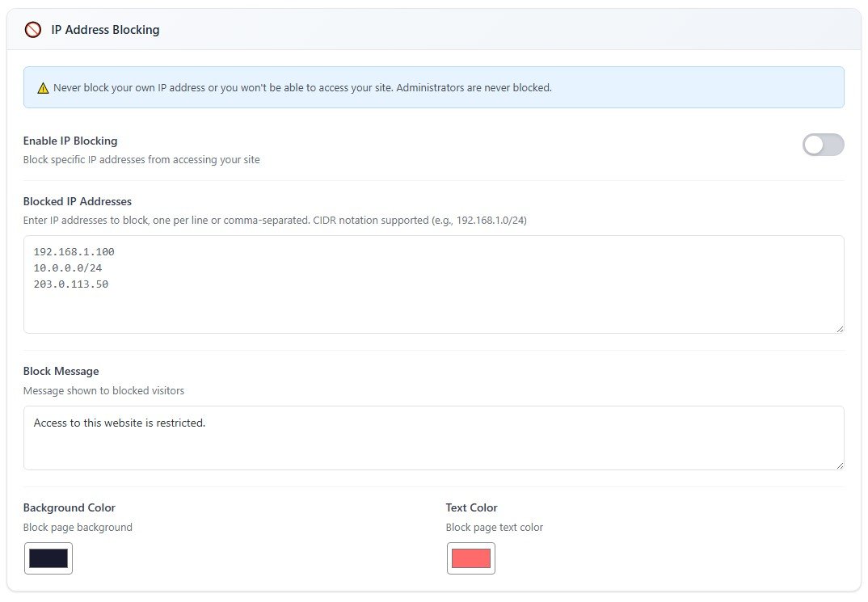
Task: Click the Blocked IP Addresses heading
Action: (x=77, y=201)
